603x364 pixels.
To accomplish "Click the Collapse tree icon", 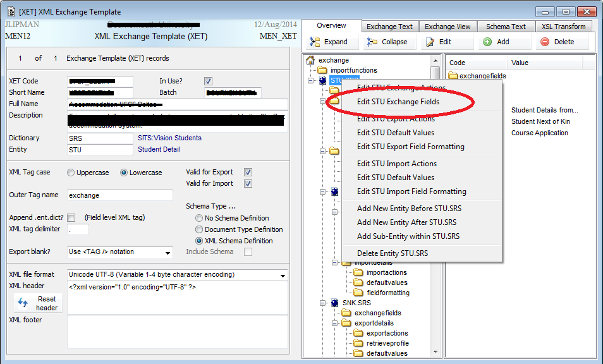I will [x=372, y=42].
